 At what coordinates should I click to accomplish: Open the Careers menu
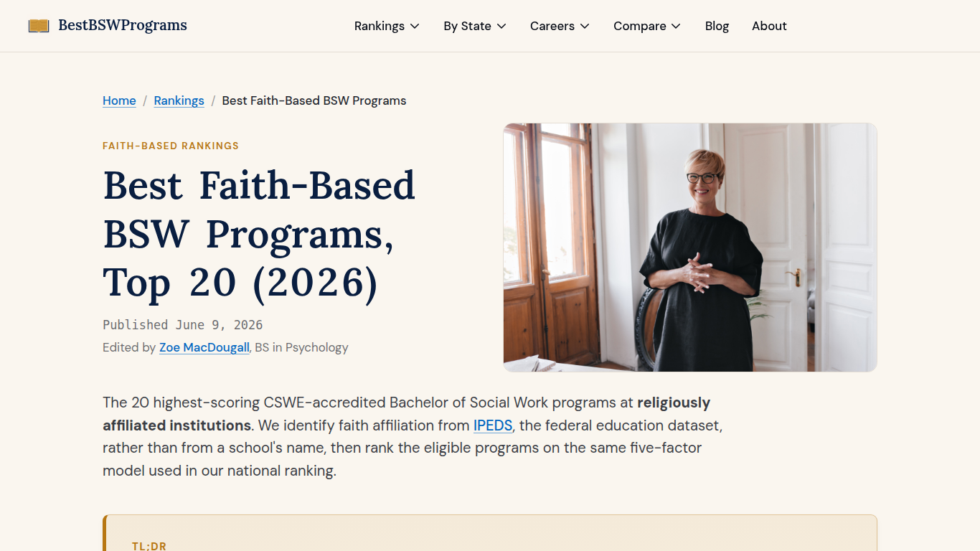coord(560,26)
